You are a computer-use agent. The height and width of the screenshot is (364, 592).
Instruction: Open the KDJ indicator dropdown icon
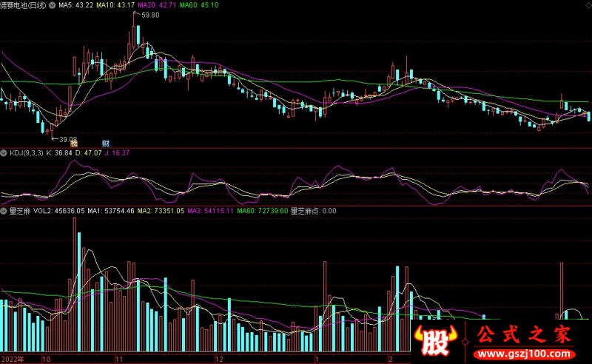pos(4,153)
